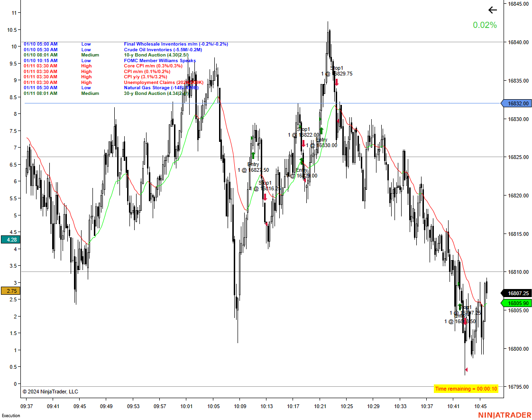Open the Execution tab at bottom left
This screenshot has height=420, width=532.
coord(11,416)
